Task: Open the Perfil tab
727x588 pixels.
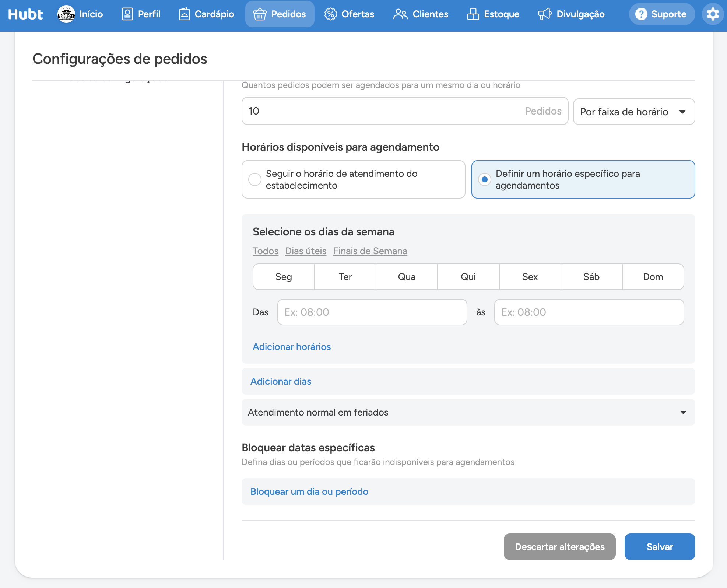Action: click(141, 14)
